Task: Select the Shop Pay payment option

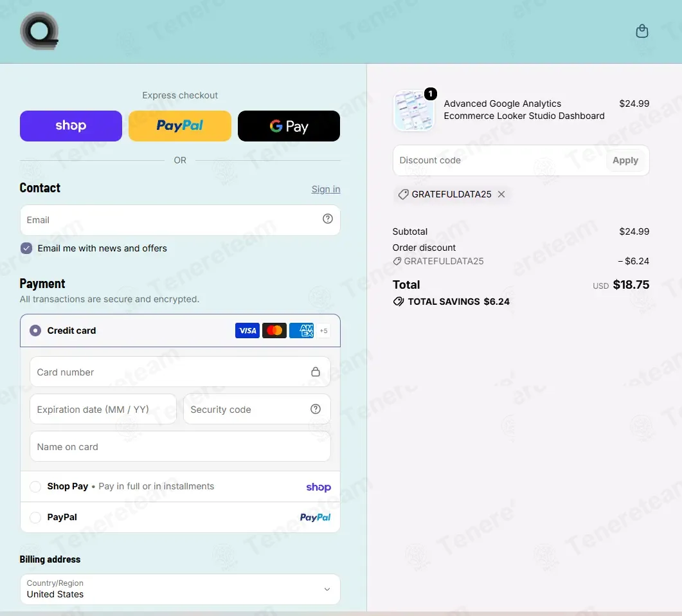Action: (35, 486)
